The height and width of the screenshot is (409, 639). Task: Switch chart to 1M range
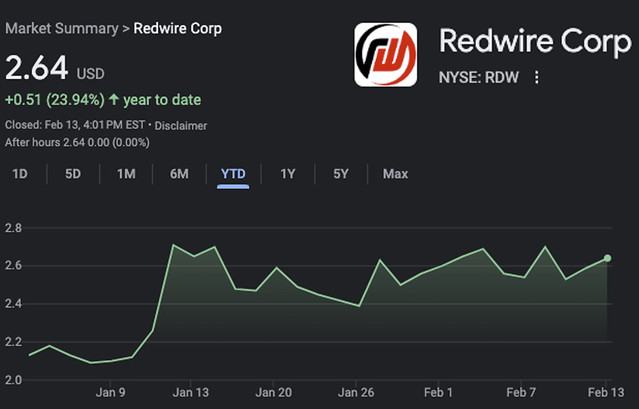coord(126,174)
